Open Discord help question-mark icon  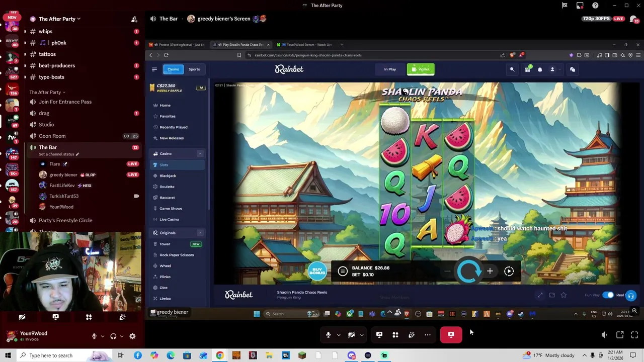596,6
